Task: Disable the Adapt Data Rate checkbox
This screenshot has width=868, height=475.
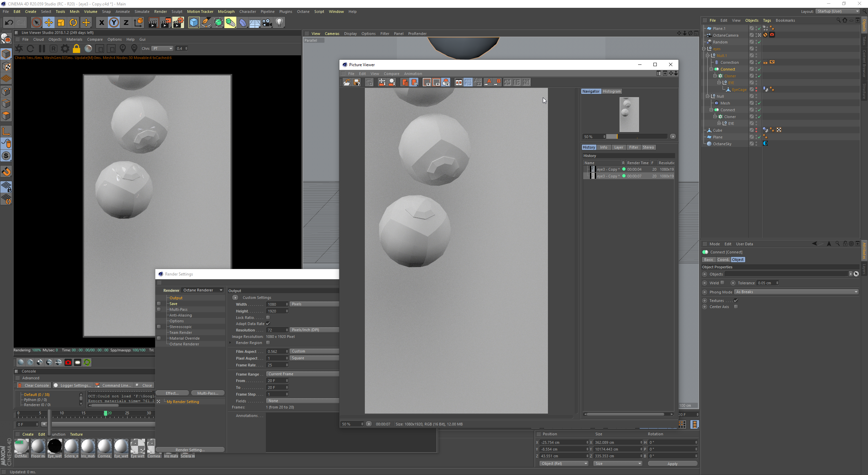Action: [x=268, y=324]
